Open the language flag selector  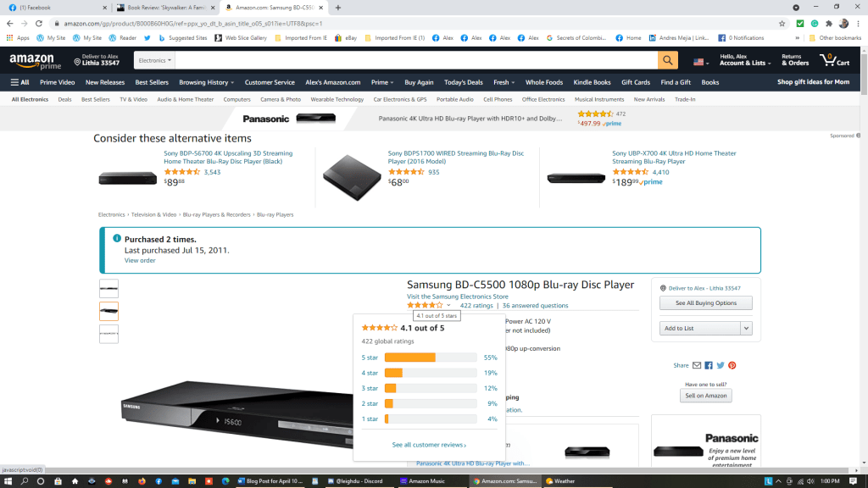(x=701, y=62)
